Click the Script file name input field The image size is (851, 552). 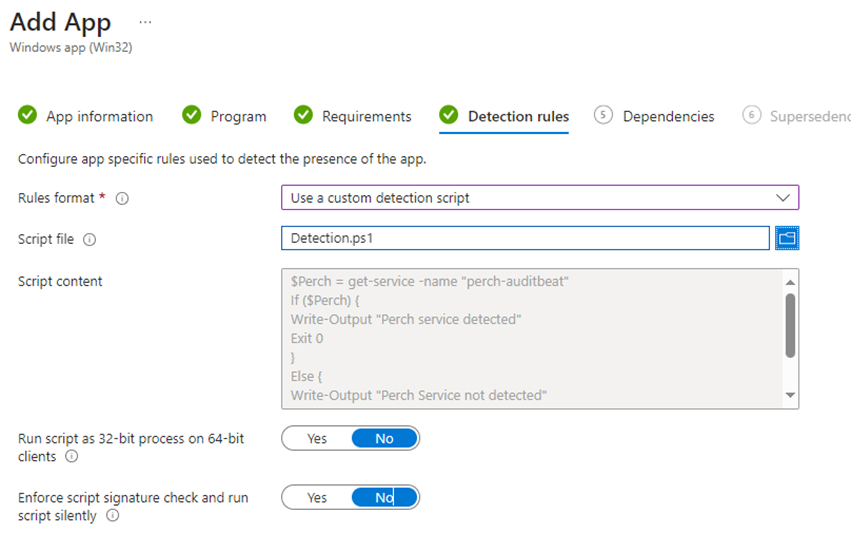tap(525, 238)
